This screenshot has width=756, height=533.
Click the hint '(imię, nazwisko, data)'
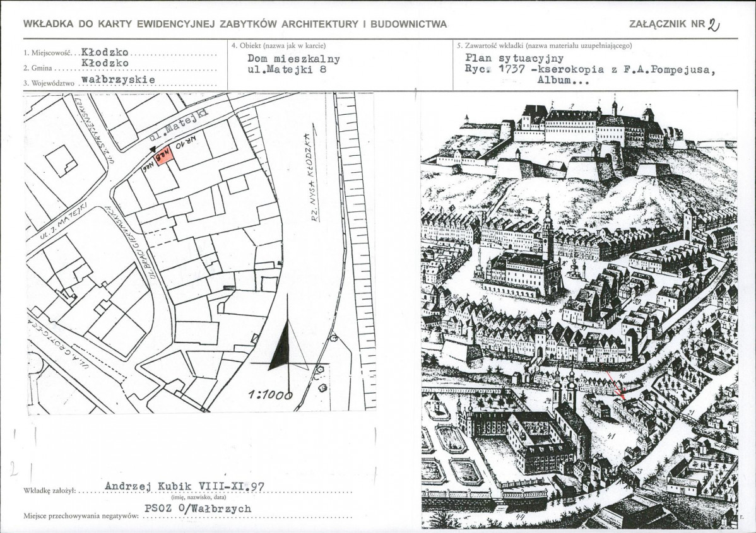199,496
